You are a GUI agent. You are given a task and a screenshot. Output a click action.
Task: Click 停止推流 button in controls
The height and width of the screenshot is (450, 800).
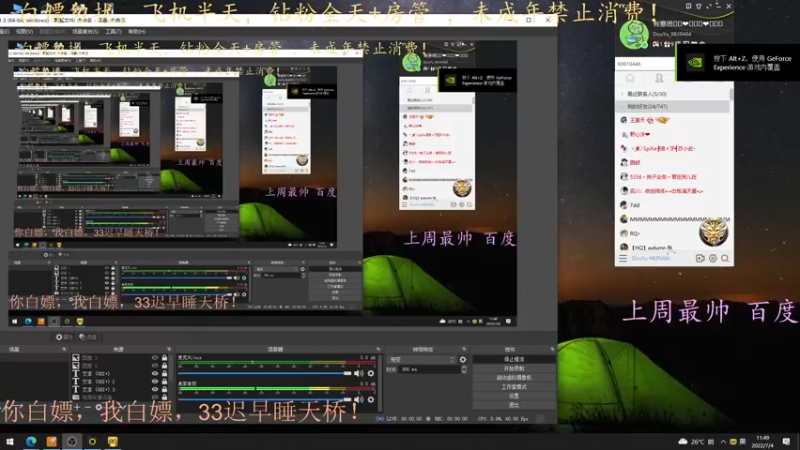coord(514,359)
